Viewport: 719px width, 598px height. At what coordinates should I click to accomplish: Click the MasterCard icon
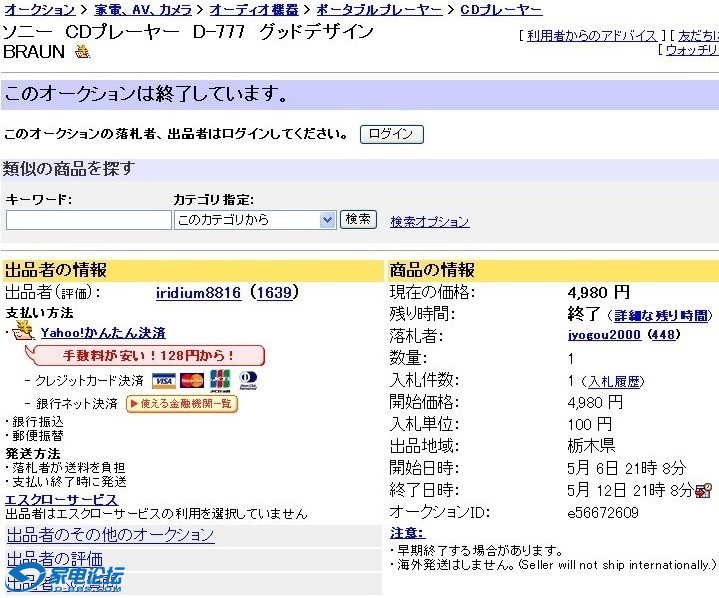click(192, 381)
